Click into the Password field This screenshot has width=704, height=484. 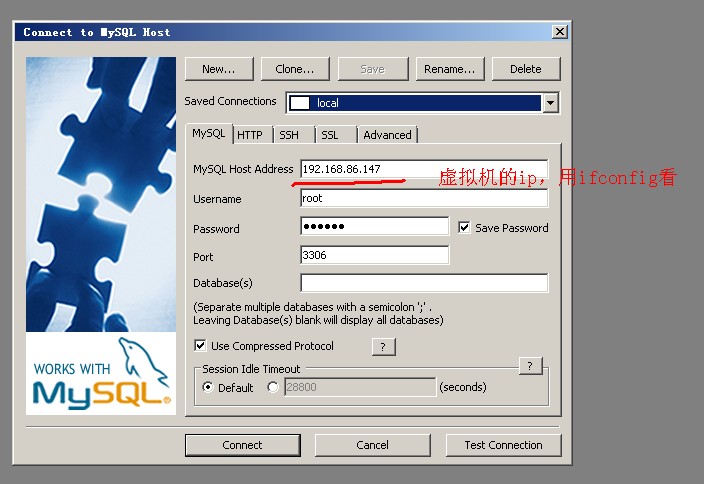pyautogui.click(x=374, y=226)
